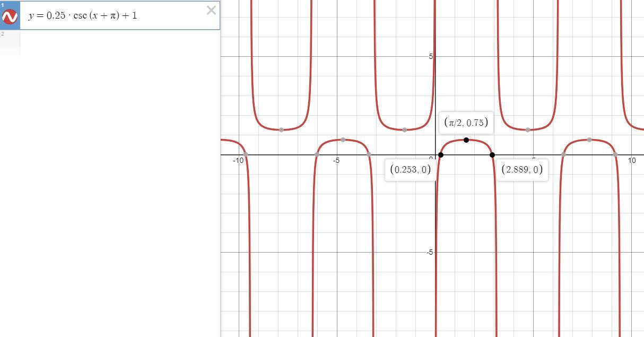Click the (π/2, 0.75) coordinate label

click(466, 123)
